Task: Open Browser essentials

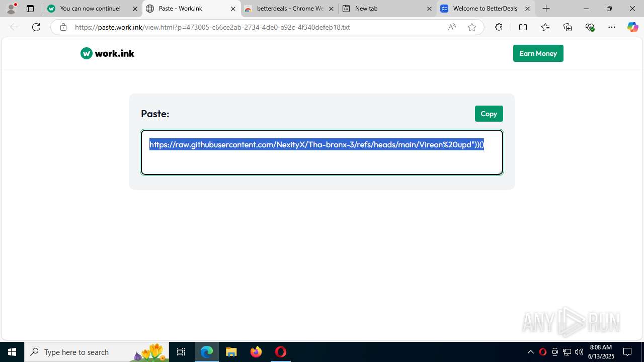Action: point(590,27)
